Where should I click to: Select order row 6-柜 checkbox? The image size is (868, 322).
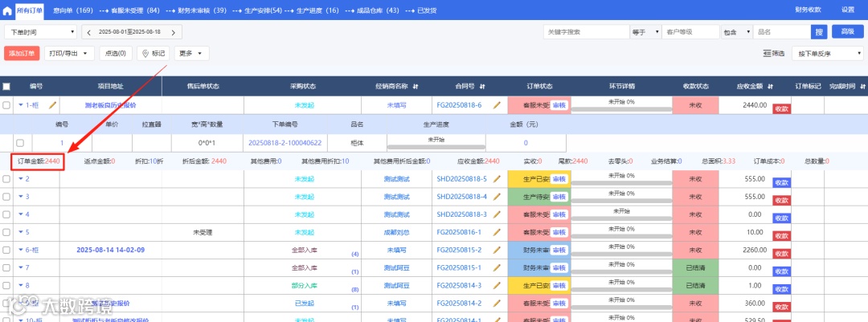6,250
